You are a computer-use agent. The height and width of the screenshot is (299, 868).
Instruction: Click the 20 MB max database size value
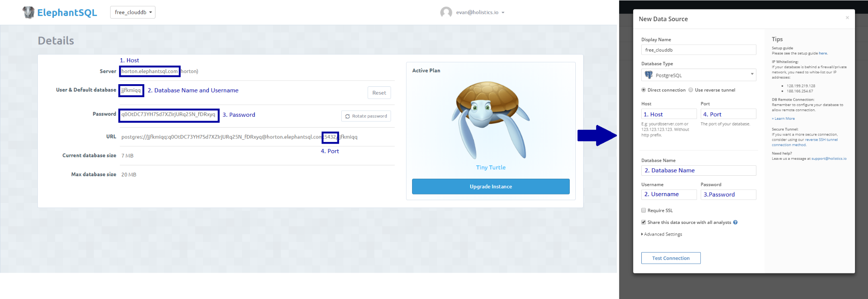coord(129,175)
